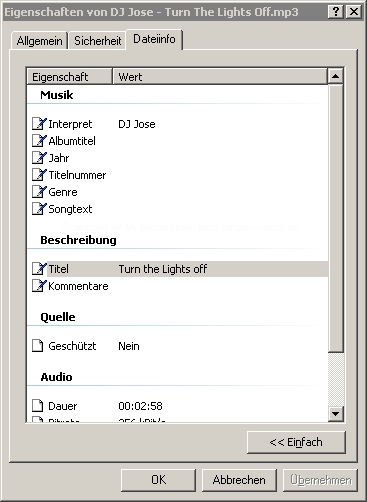The height and width of the screenshot is (502, 367).
Task: Click the edit icon next to Interpret
Action: (39, 124)
